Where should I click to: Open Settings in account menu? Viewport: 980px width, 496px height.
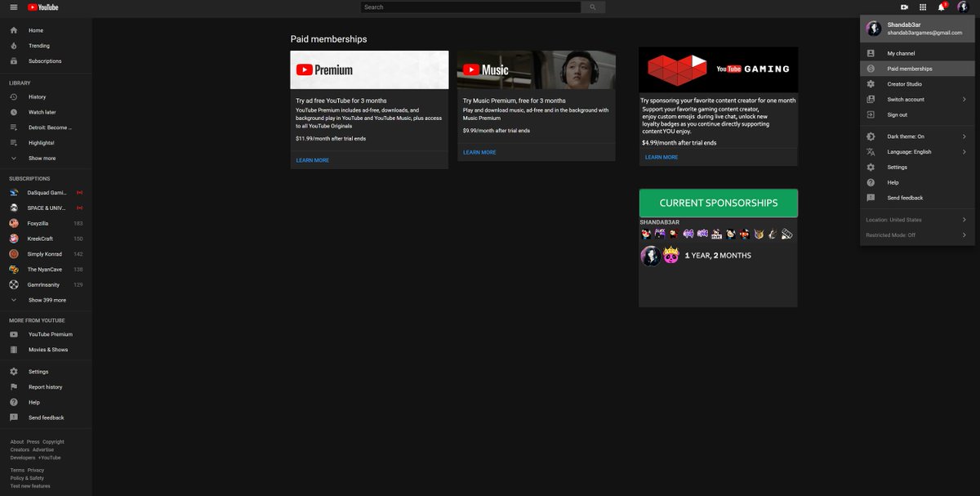(917, 168)
